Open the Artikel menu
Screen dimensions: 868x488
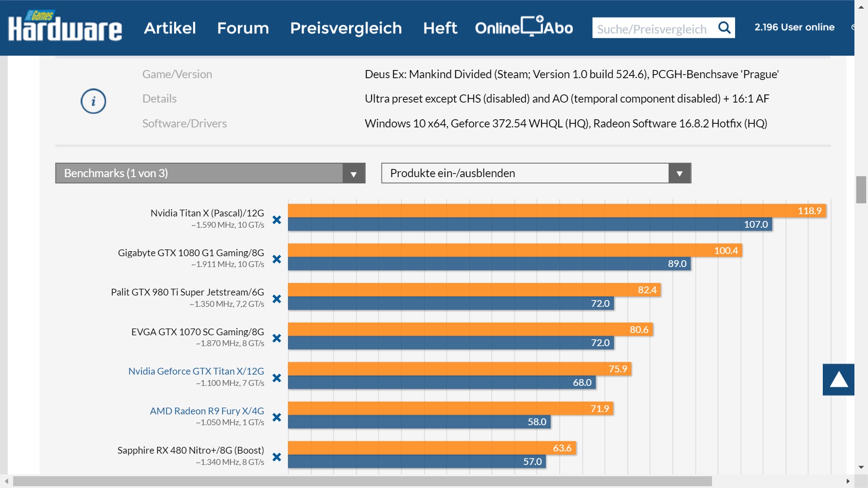point(170,28)
